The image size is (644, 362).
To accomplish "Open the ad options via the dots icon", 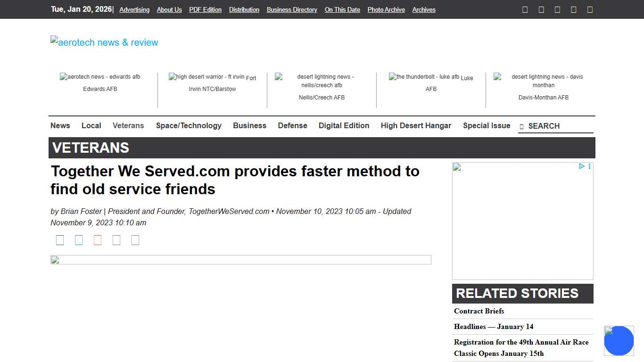I will point(589,166).
